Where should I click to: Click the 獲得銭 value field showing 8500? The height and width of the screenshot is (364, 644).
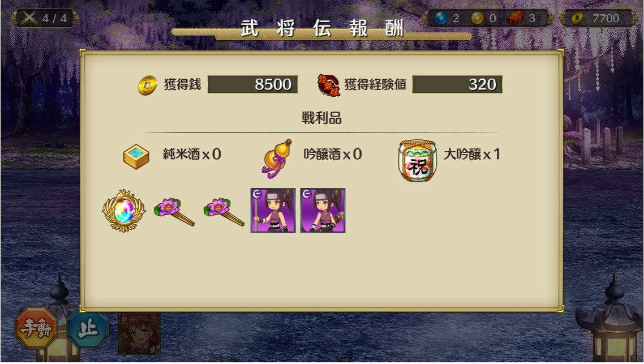[x=252, y=84]
